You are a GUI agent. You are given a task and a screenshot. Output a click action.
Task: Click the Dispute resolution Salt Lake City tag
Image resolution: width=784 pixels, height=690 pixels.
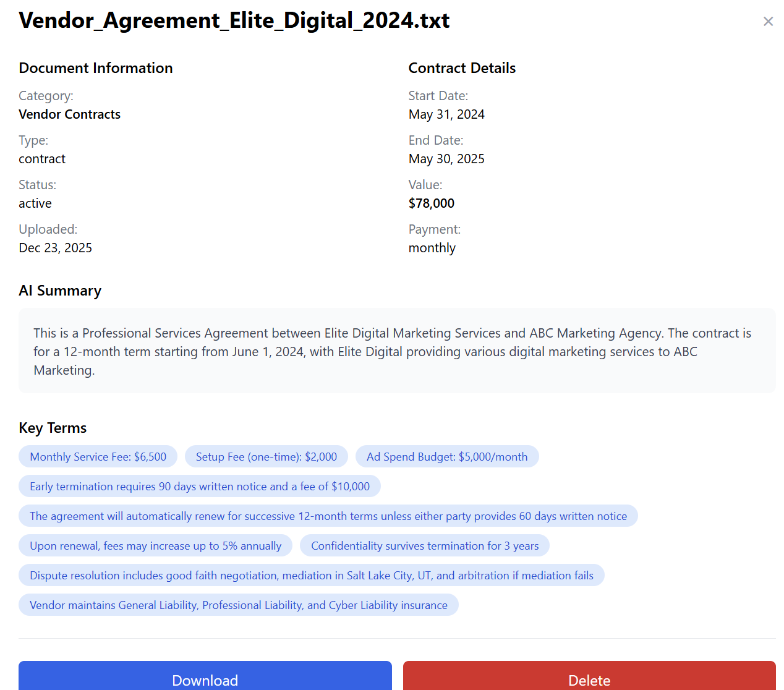311,576
